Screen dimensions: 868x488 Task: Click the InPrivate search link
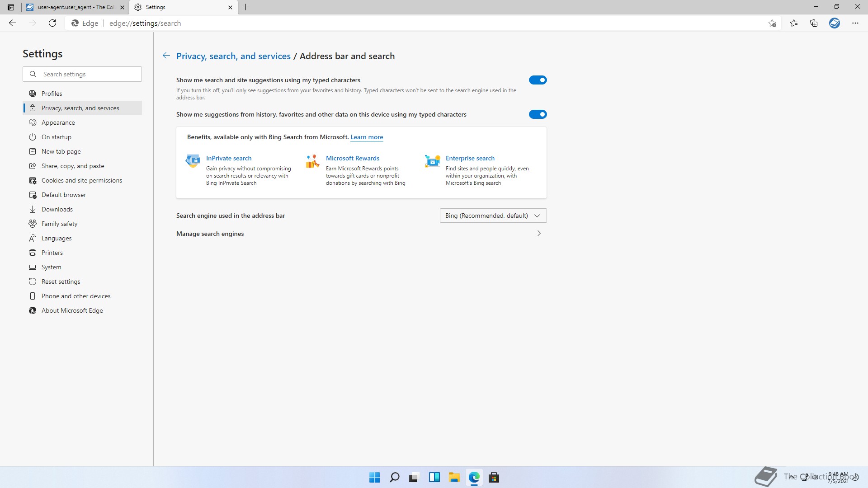tap(229, 158)
